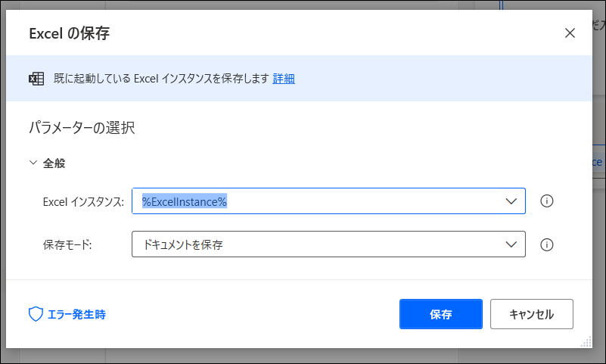
Task: Click the キャンセル button
Action: coord(531,314)
